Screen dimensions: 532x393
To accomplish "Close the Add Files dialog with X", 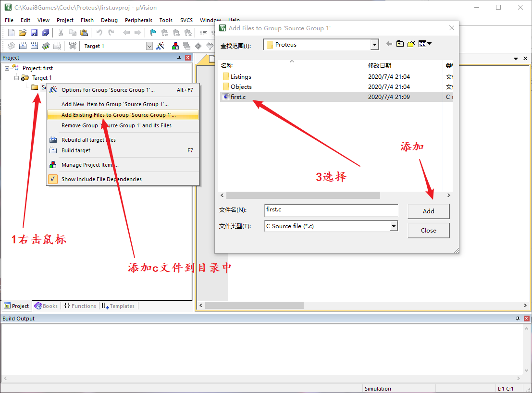I will [452, 28].
